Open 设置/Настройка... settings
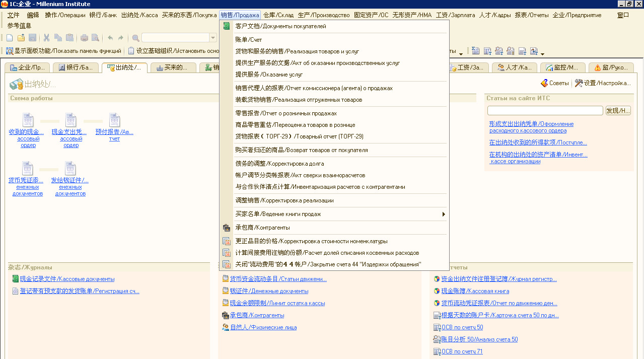Image resolution: width=644 pixels, height=359 pixels. 603,83
